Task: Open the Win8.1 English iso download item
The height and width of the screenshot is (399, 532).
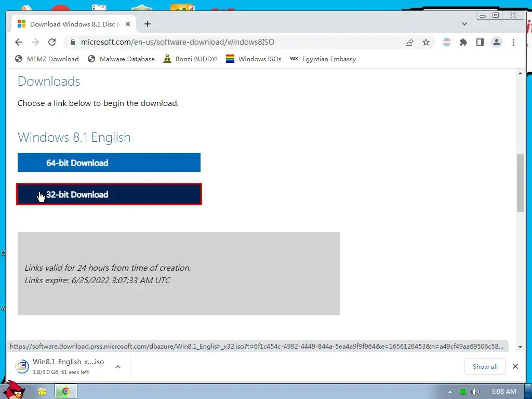Action: point(61,366)
